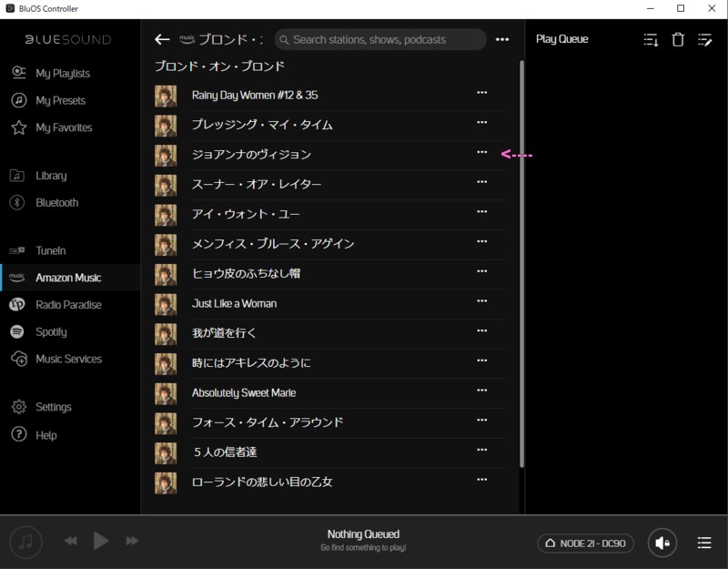The height and width of the screenshot is (569, 728).
Task: Open options for スーナー・オア・レイター
Action: tap(482, 181)
